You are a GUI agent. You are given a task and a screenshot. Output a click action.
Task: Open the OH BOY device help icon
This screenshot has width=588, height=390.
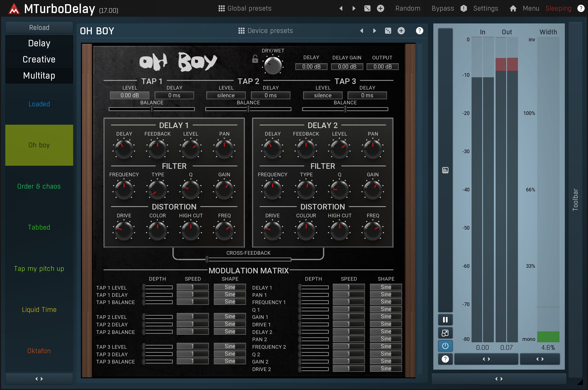click(x=419, y=31)
